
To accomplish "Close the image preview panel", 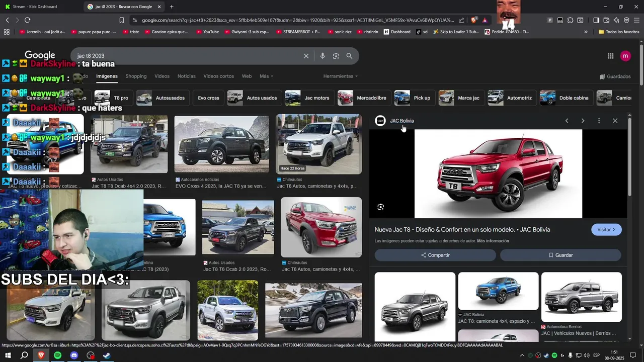I will (615, 121).
